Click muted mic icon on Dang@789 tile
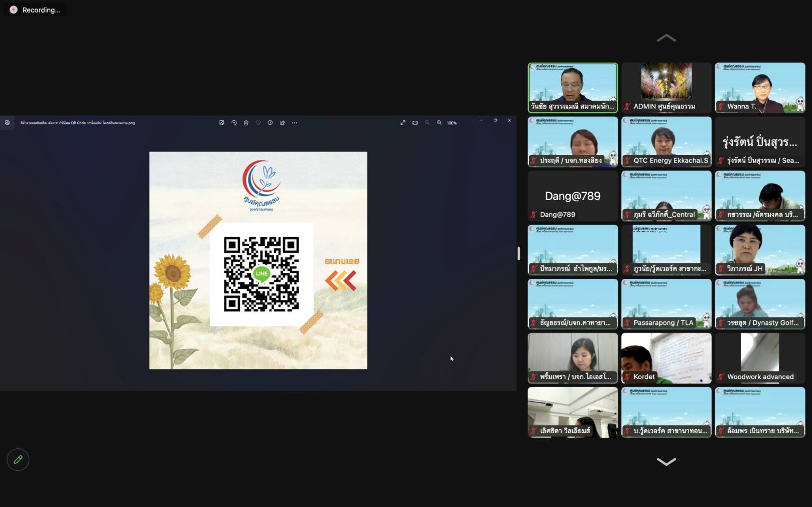 [534, 215]
